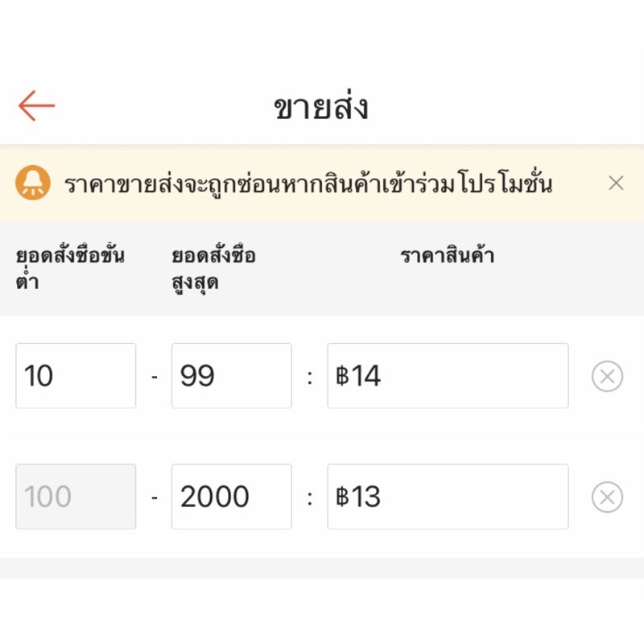Select the minimum order field showing 10
The width and height of the screenshot is (644, 644).
point(75,375)
